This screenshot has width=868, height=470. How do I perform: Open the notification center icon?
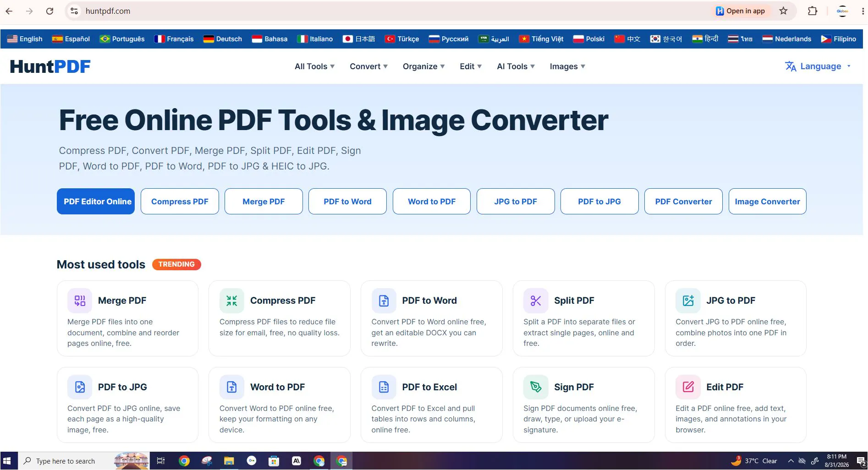tap(861, 461)
